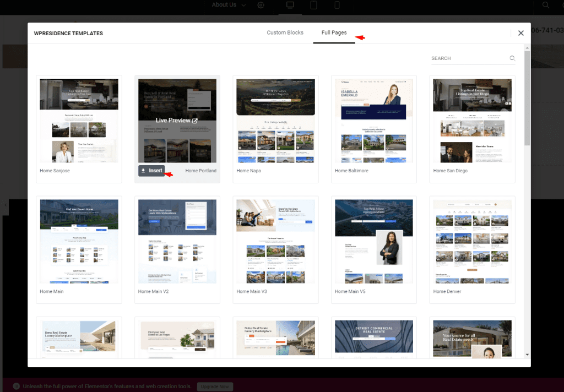
Task: Switch to the Custom Blocks tab
Action: [x=285, y=32]
